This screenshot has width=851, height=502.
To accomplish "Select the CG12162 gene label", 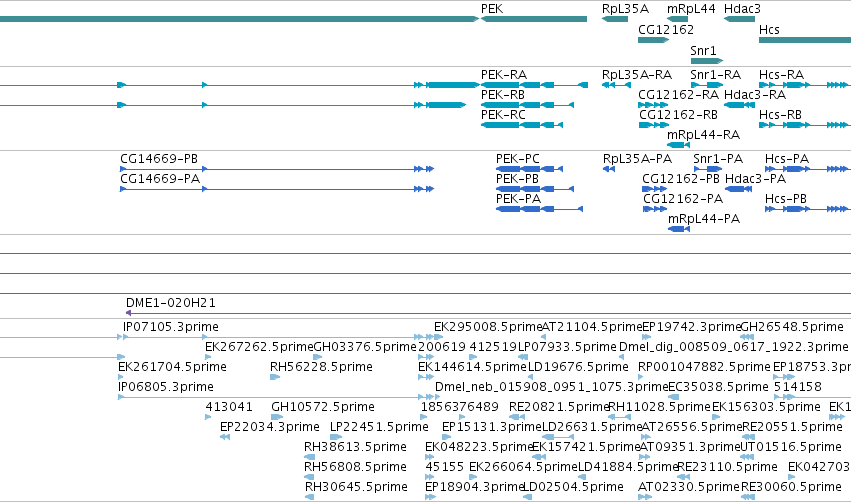I will 666,29.
